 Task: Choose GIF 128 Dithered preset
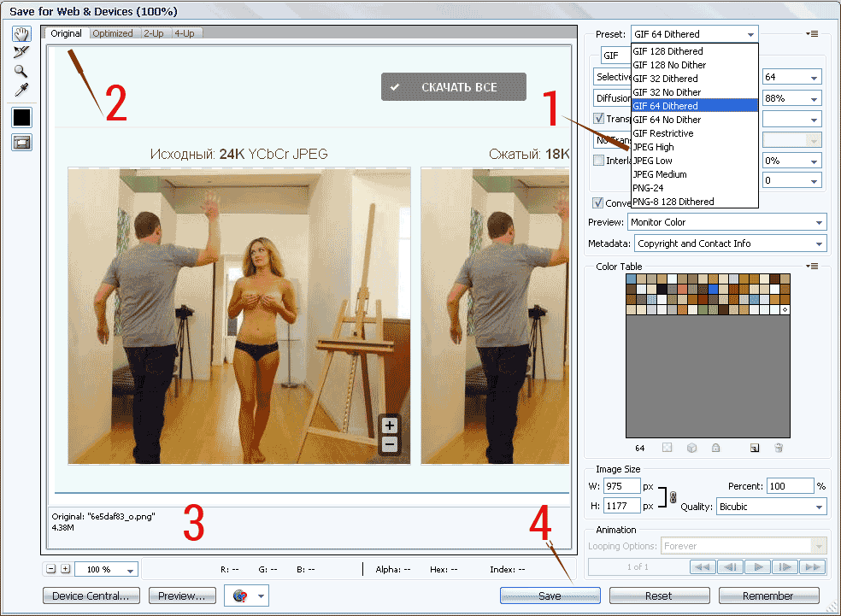pos(695,51)
